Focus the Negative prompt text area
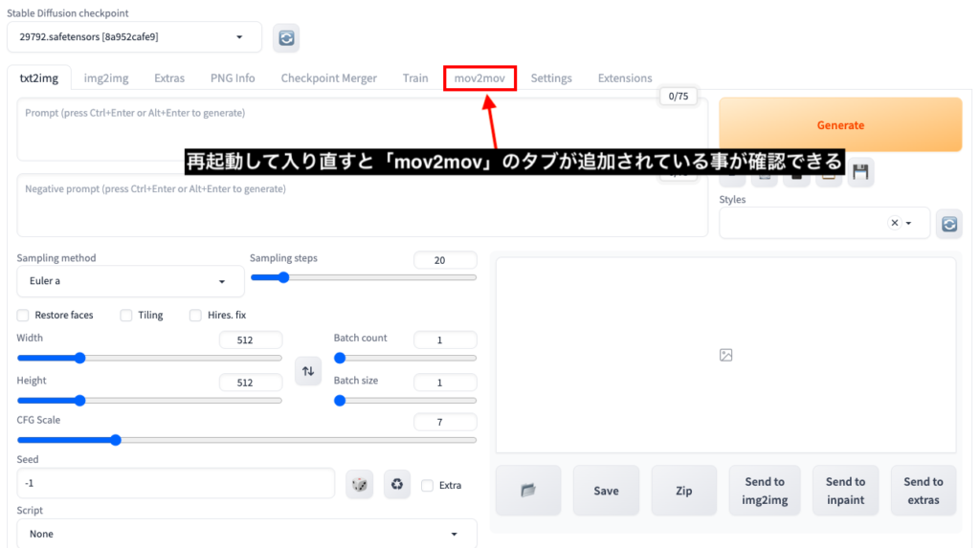 pos(363,205)
